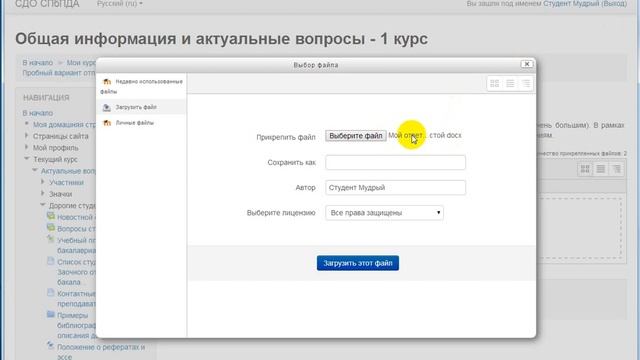
Task: Close the file picker dialog
Action: [x=527, y=64]
